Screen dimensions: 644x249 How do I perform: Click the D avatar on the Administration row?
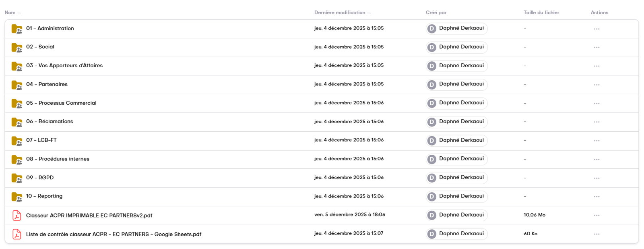431,29
